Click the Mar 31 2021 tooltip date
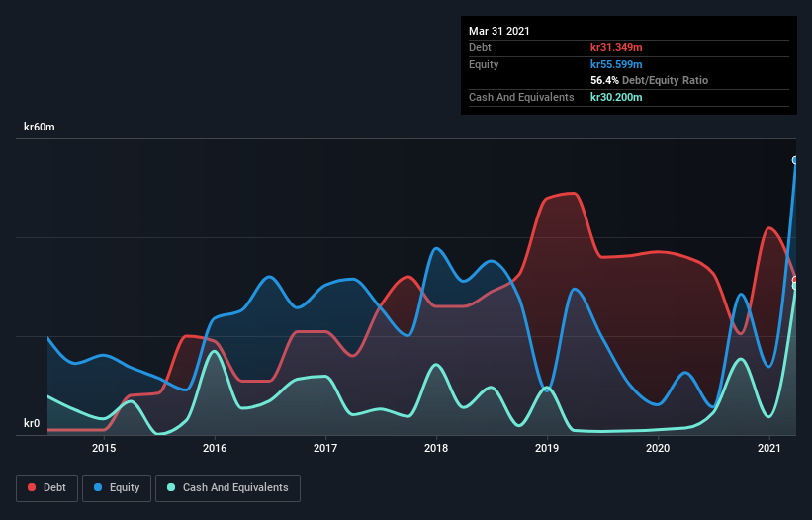 [499, 31]
